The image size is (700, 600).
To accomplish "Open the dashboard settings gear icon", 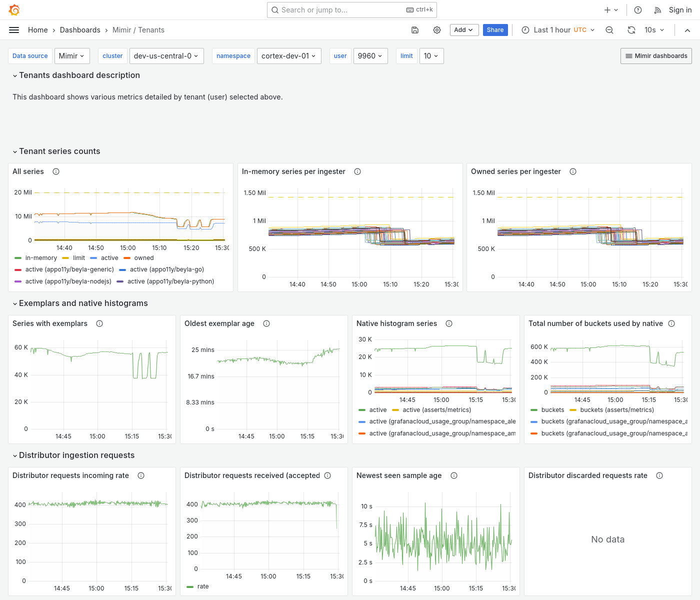I will (437, 30).
